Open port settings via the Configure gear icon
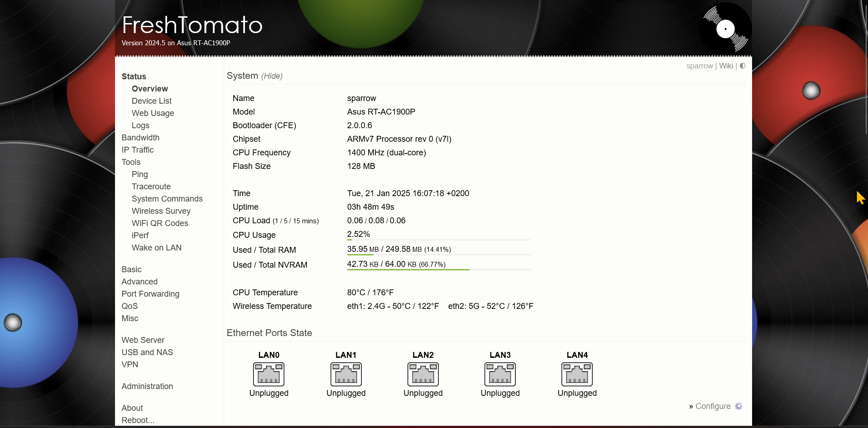The height and width of the screenshot is (428, 868). 739,406
